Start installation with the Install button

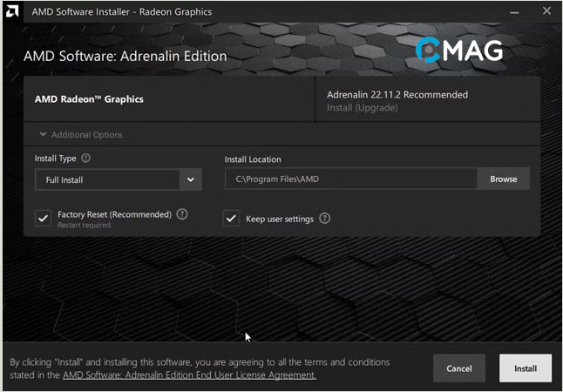tap(525, 368)
